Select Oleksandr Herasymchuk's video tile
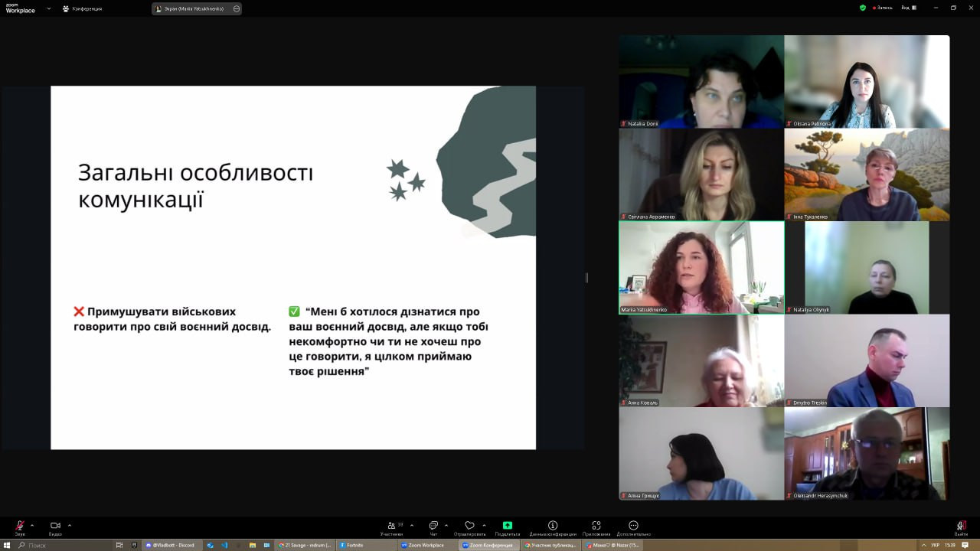Screen dimensions: 980x551 pos(867,454)
